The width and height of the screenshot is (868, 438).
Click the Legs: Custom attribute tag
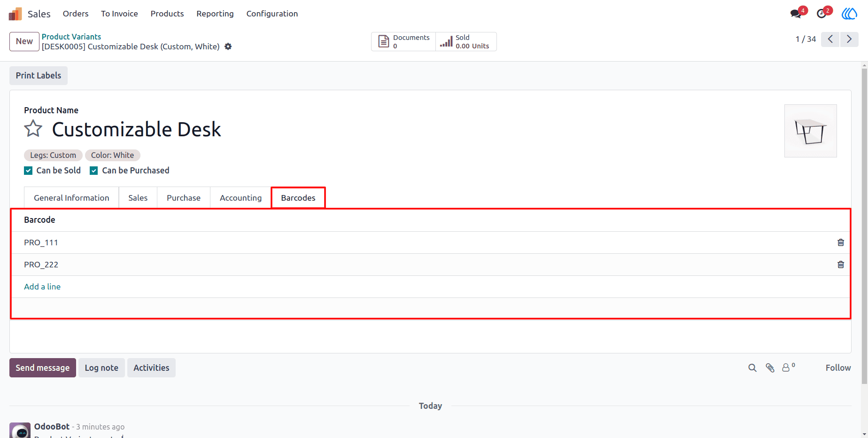point(53,155)
